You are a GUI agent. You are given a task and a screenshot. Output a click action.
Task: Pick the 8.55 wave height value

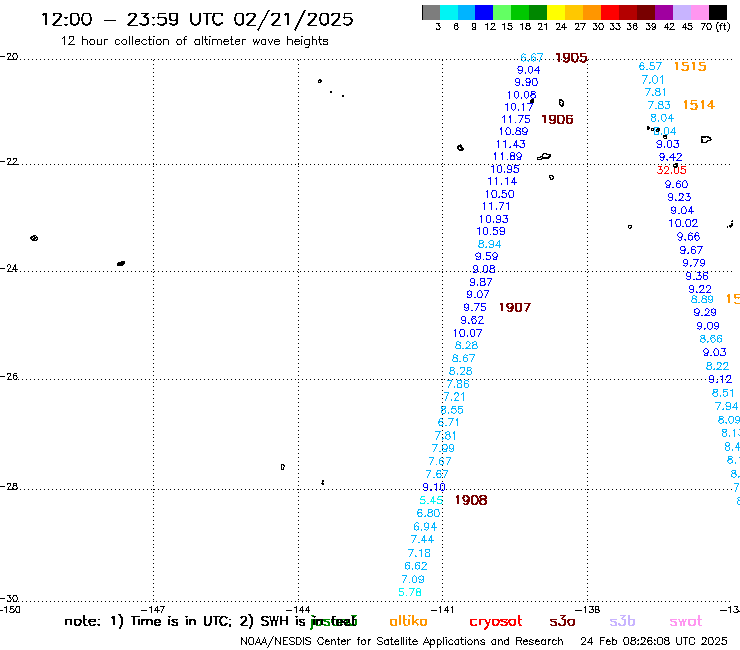tap(452, 410)
